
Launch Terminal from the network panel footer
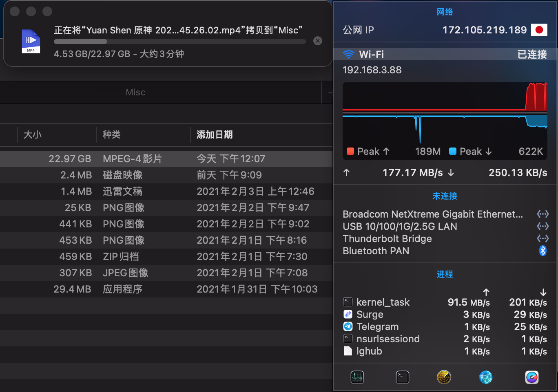tap(403, 377)
